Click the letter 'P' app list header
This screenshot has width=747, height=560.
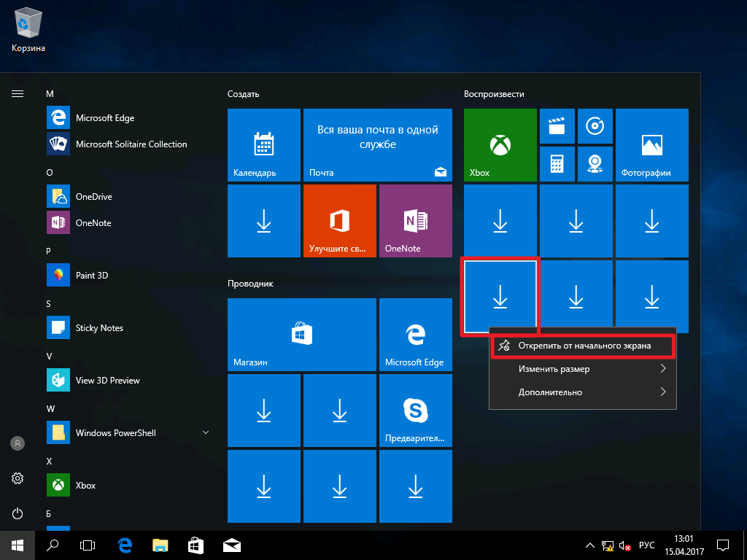(49, 251)
